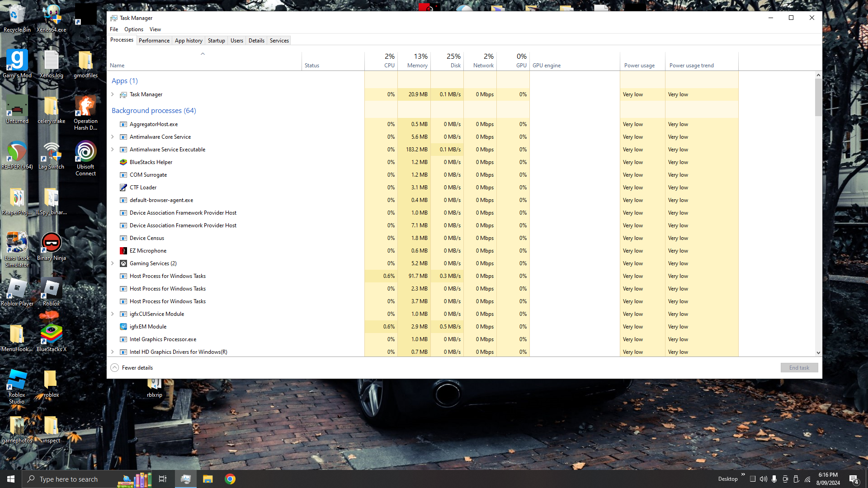
Task: Click the BlueStacks Helper process icon
Action: pos(123,162)
